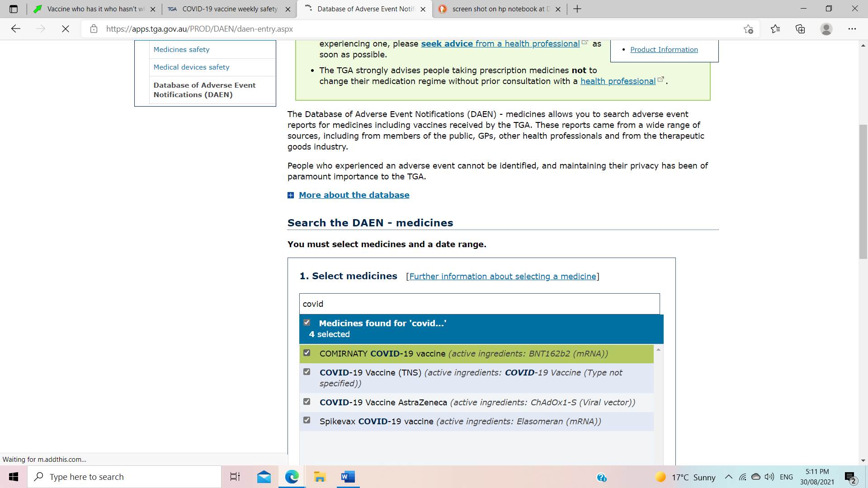Go back to previous page
This screenshot has height=488, width=868.
(x=16, y=29)
